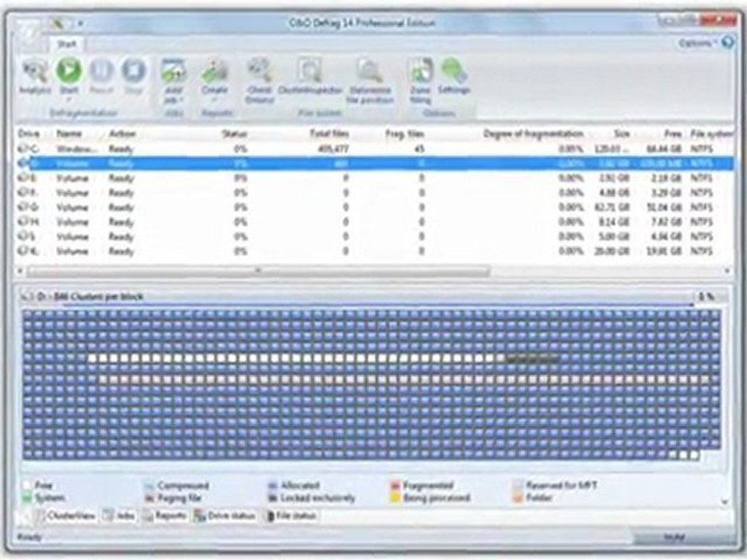
Task: Click the Paging file legend swatch
Action: coord(149,498)
